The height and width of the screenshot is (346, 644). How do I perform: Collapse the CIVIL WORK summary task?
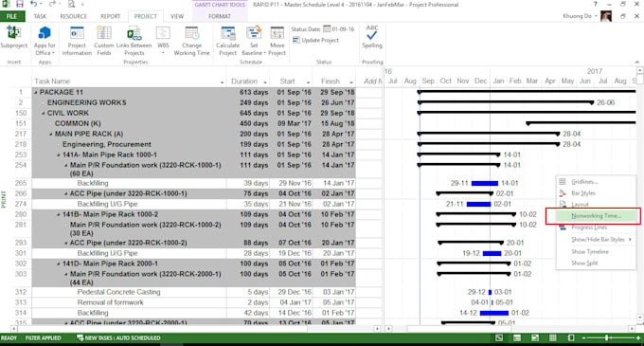[44, 114]
